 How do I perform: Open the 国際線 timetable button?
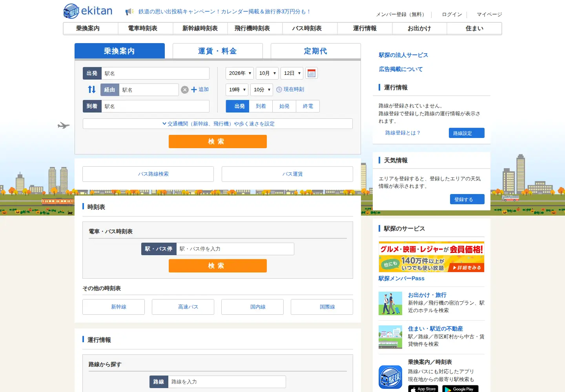click(x=322, y=307)
